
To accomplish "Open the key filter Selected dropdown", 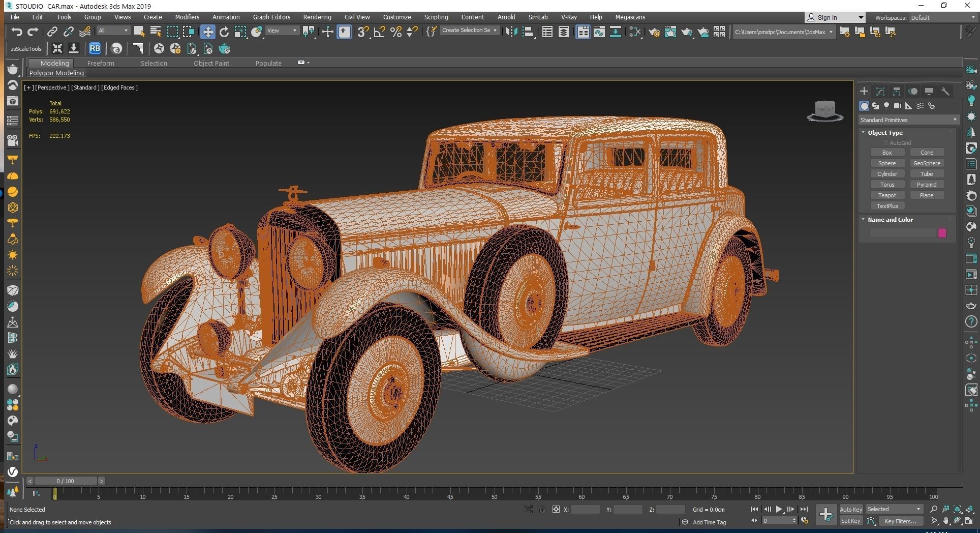I will tap(894, 509).
